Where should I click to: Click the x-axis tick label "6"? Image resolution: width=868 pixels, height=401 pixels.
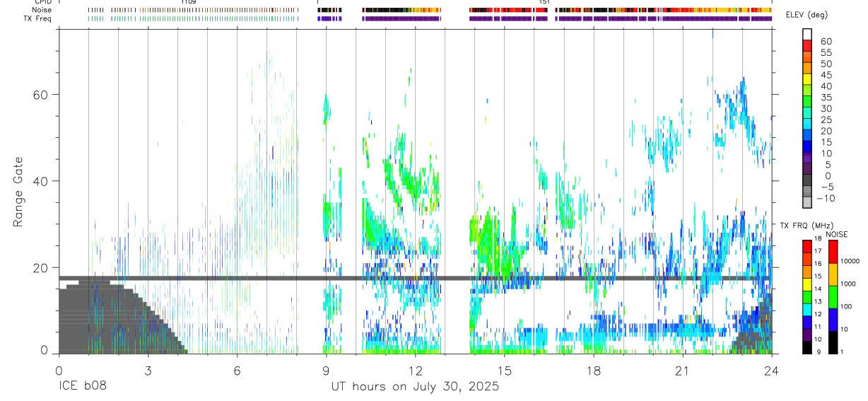pos(237,371)
